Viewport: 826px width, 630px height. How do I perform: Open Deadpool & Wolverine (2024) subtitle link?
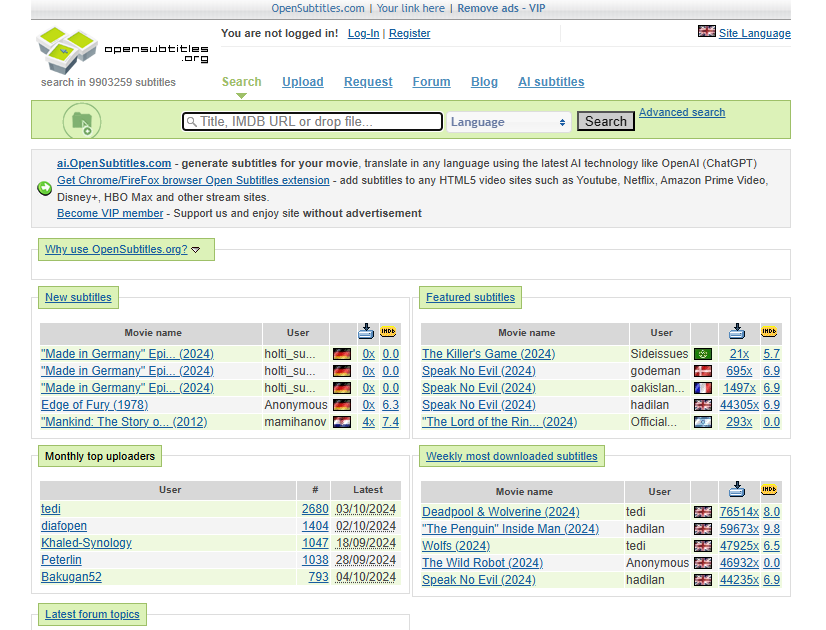coord(500,511)
